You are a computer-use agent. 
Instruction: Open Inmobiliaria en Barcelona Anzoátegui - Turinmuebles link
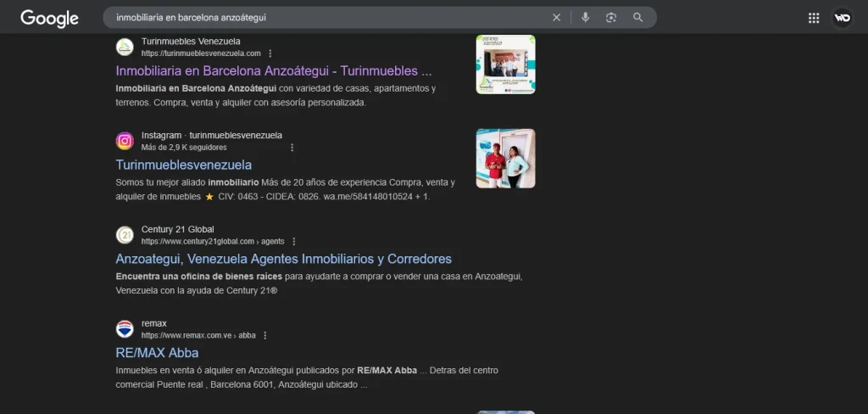pyautogui.click(x=274, y=71)
